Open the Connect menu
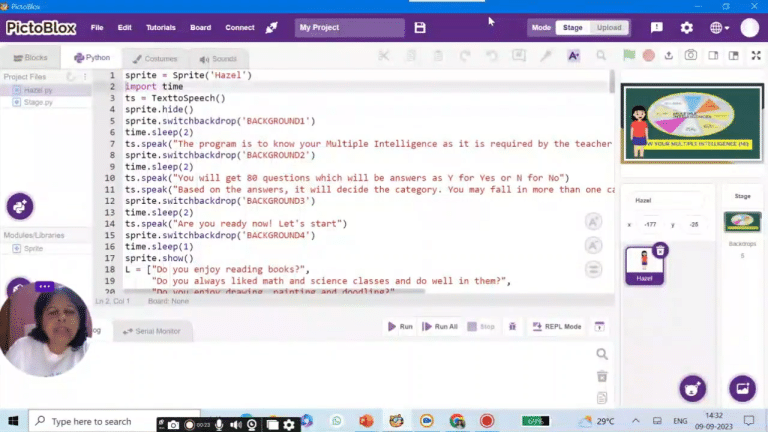 point(240,27)
